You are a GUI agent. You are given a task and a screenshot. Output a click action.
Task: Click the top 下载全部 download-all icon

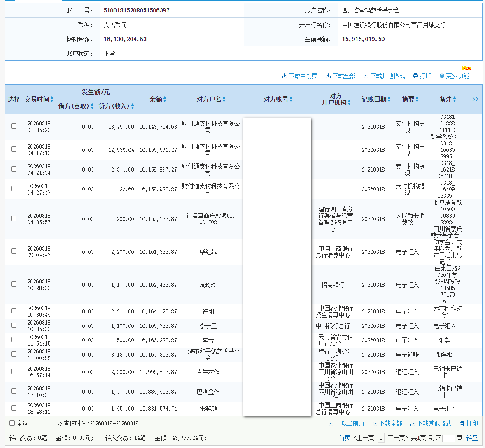(327, 76)
